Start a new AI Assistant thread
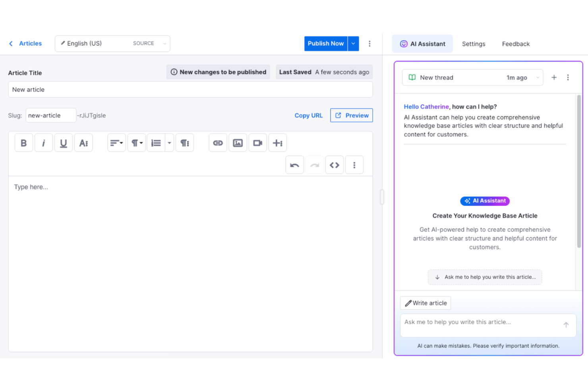 (x=554, y=77)
